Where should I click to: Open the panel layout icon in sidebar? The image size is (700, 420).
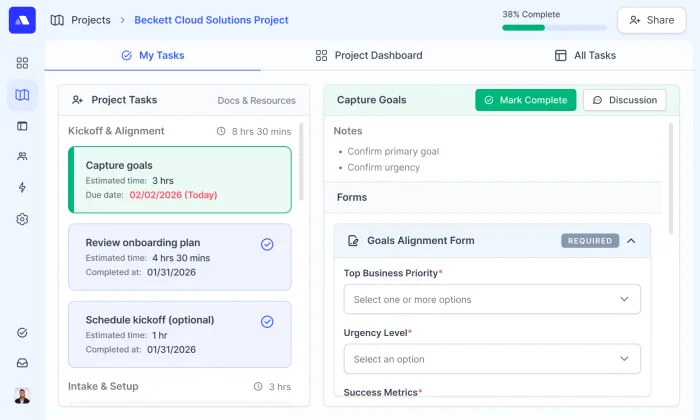click(x=22, y=126)
